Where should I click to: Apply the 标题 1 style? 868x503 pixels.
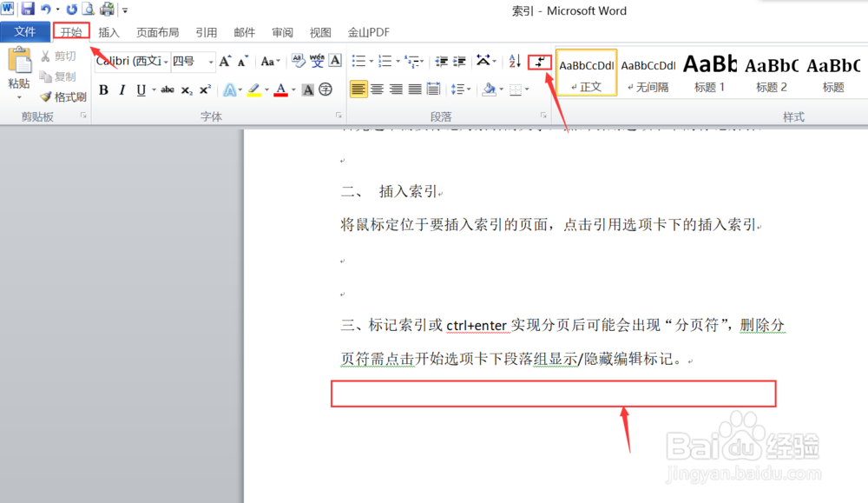tap(710, 73)
